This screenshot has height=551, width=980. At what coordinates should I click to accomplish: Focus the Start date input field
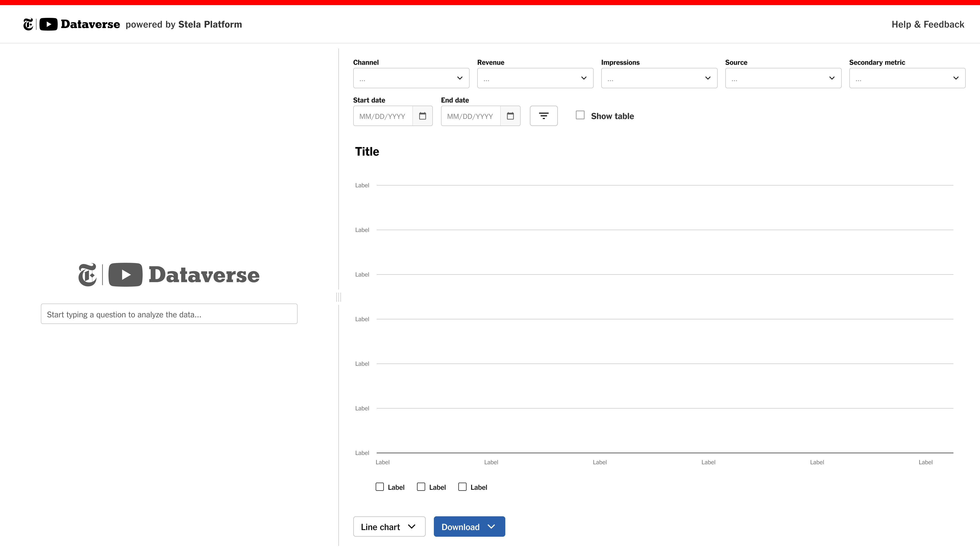(383, 116)
